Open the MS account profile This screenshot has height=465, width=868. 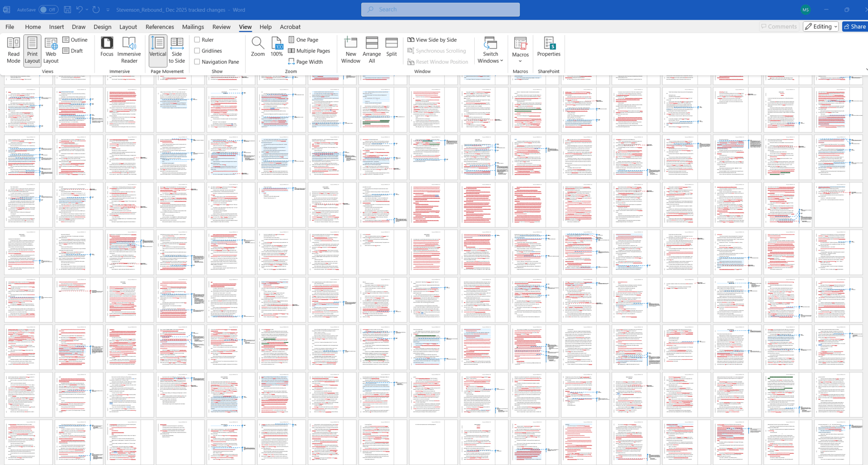pos(806,9)
